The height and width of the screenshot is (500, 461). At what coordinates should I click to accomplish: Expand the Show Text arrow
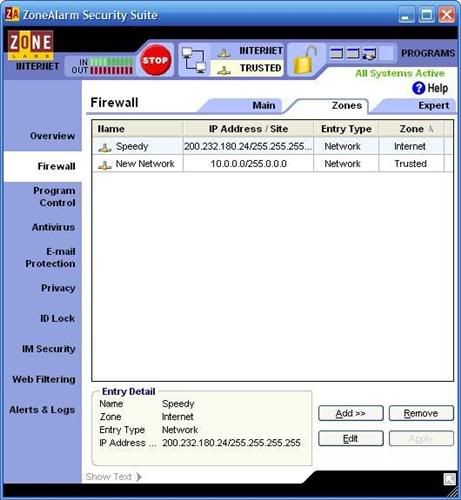139,477
